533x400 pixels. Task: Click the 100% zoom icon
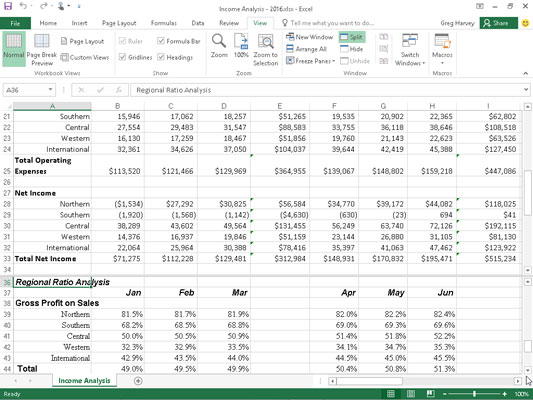[241, 41]
